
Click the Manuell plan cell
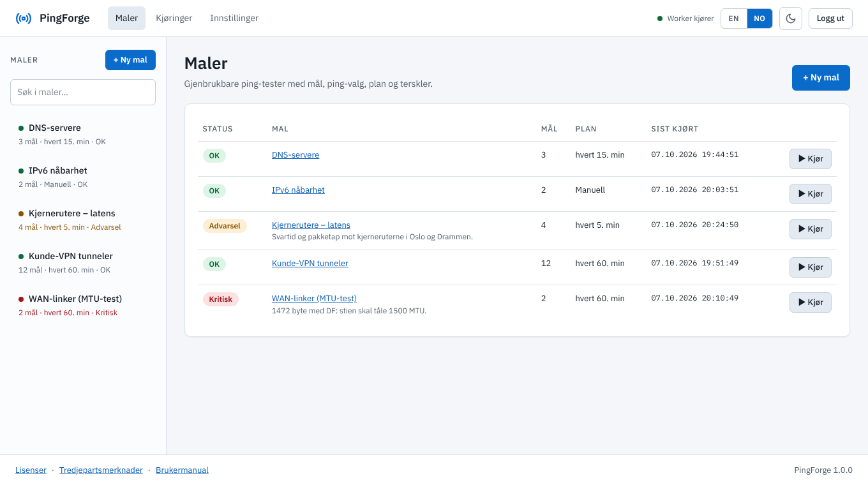tap(590, 190)
